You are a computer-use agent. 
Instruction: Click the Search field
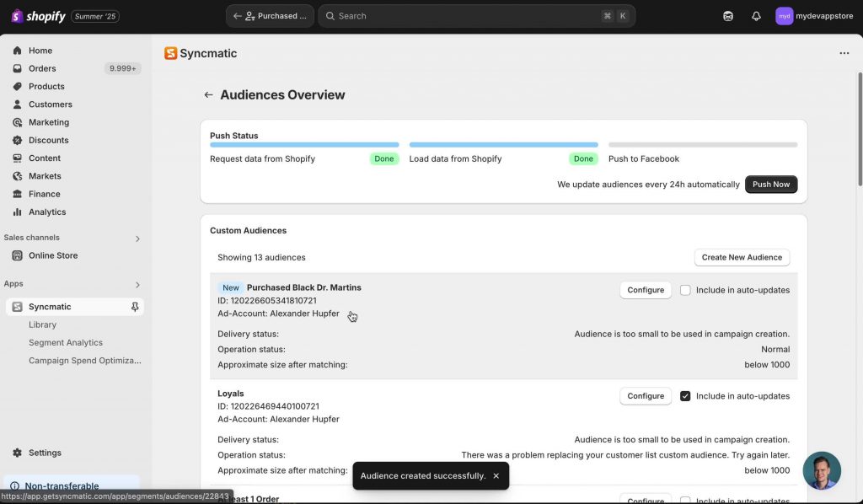click(x=477, y=16)
